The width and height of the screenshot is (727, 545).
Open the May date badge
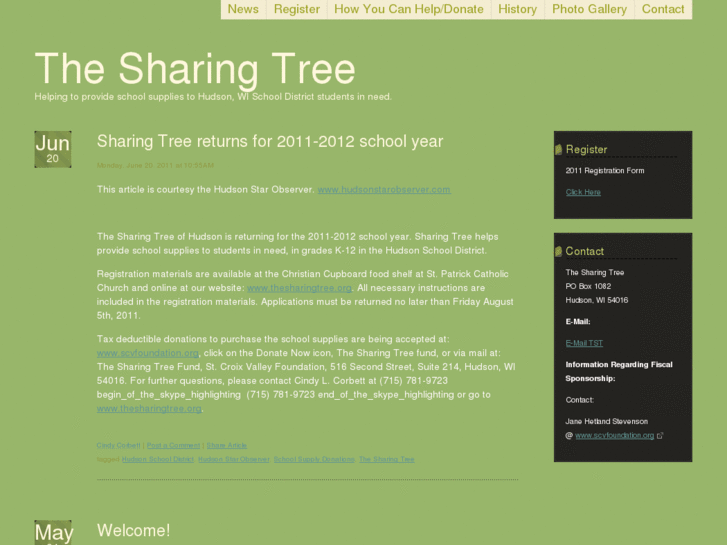tap(53, 532)
